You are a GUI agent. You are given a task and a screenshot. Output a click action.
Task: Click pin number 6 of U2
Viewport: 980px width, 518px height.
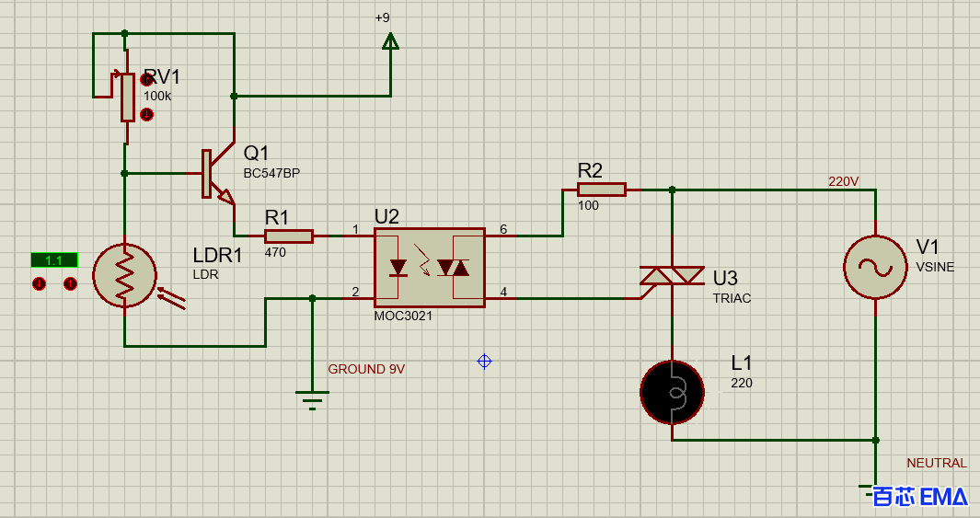point(503,229)
